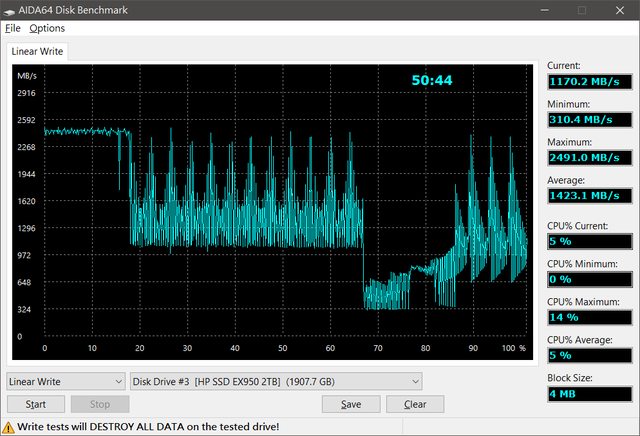Expand the Linear Write test type dropdown
Screen dimensions: 640x436
[63, 381]
